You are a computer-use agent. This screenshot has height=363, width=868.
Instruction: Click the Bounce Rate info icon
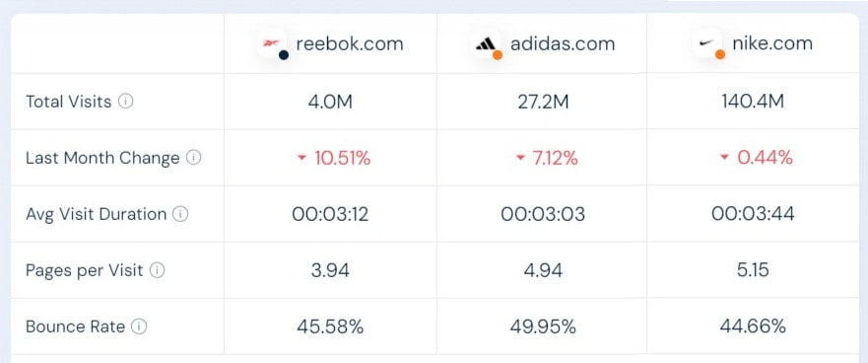click(x=139, y=327)
